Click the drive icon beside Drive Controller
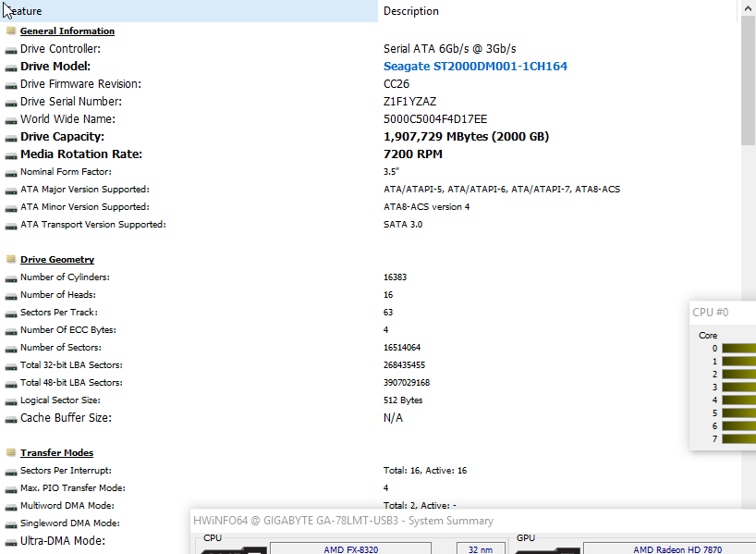Image resolution: width=756 pixels, height=554 pixels. (x=10, y=50)
